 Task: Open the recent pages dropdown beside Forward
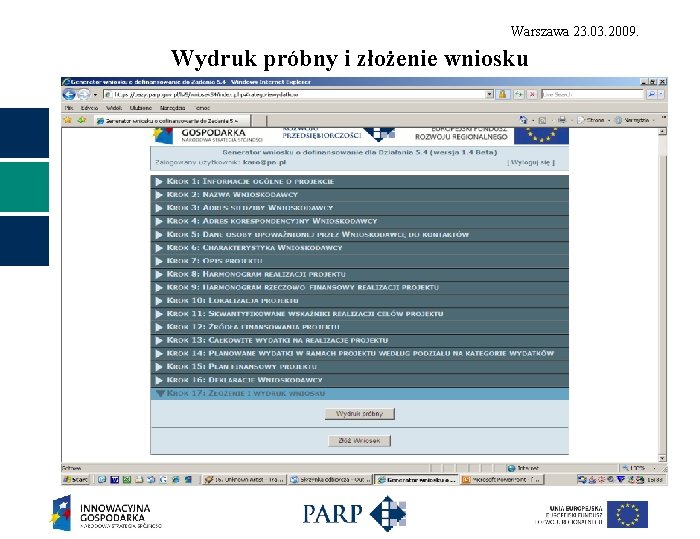[95, 95]
